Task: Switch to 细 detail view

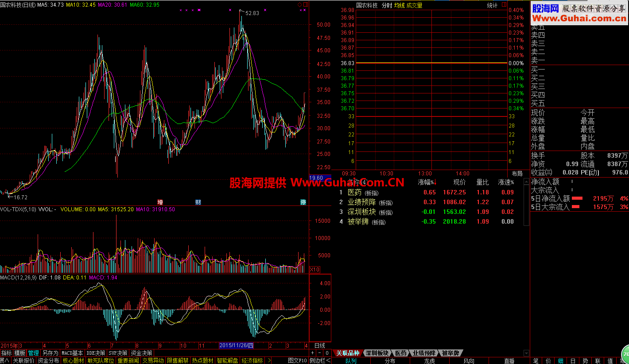Action: click(561, 360)
